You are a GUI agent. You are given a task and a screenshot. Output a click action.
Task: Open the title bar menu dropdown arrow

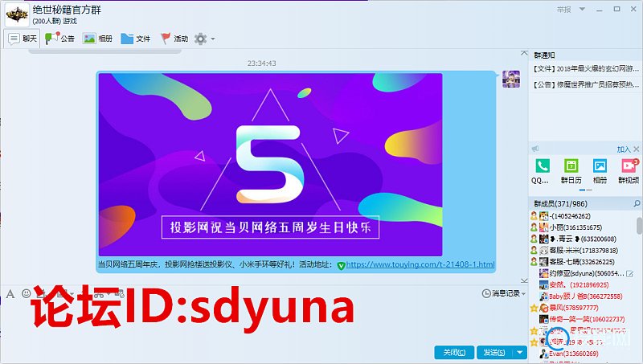582,9
